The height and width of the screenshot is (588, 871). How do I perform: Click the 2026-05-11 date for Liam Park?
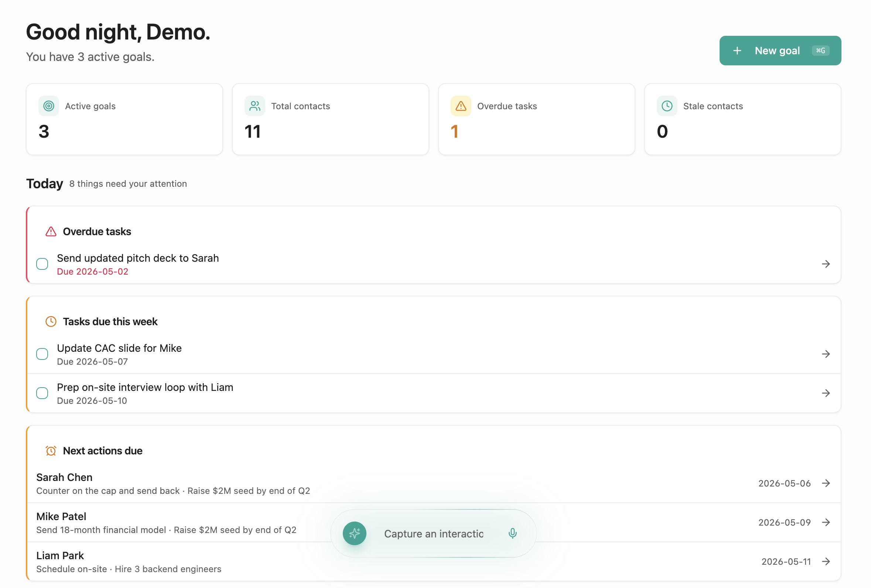tap(786, 561)
